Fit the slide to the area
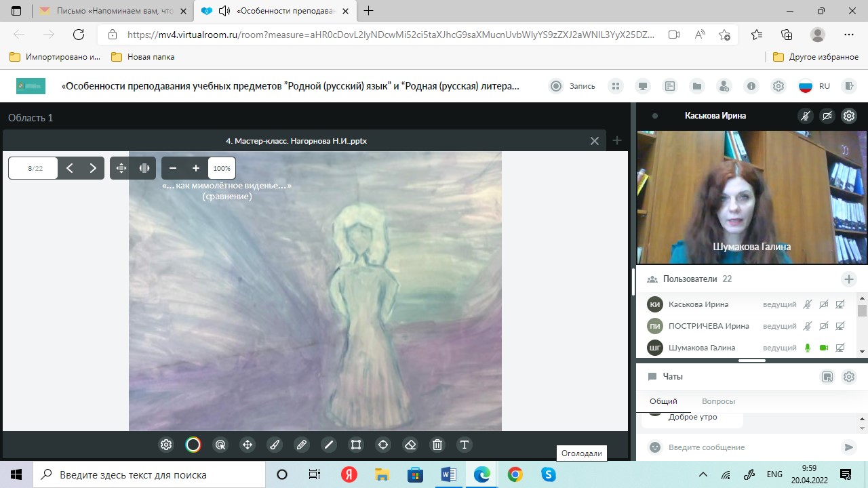 pyautogui.click(x=121, y=168)
